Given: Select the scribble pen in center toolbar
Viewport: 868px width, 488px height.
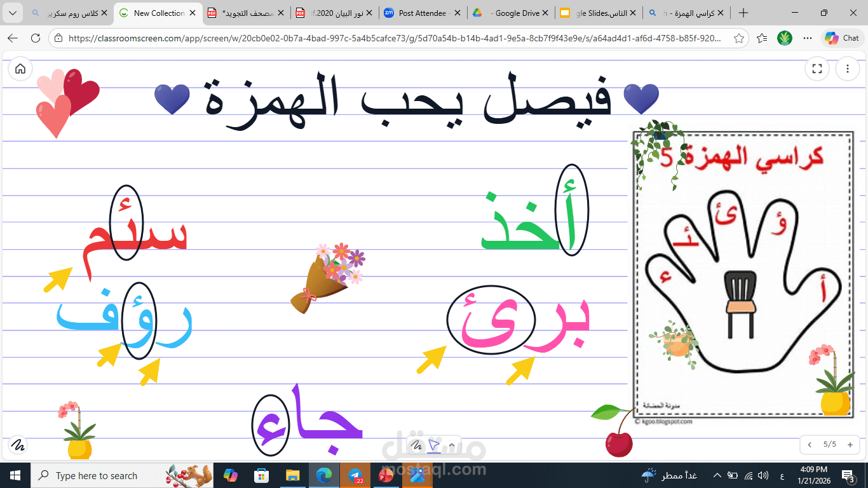Looking at the screenshot, I should 417,444.
